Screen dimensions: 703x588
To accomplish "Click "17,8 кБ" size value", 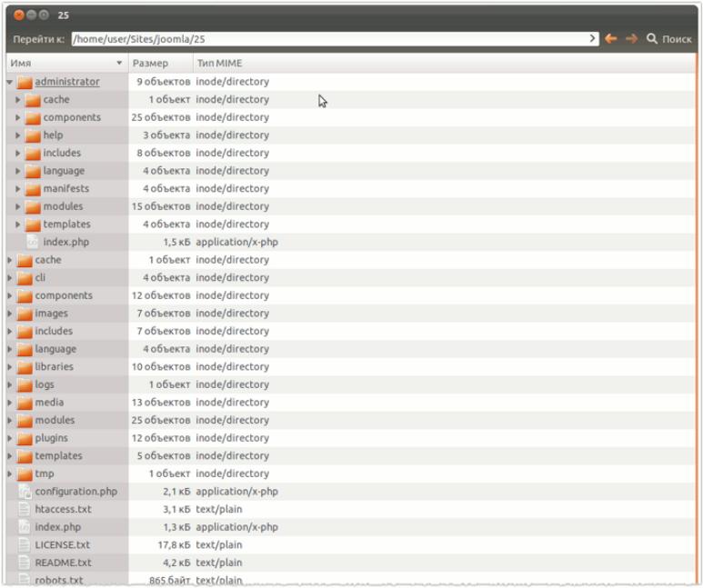I will coord(174,545).
